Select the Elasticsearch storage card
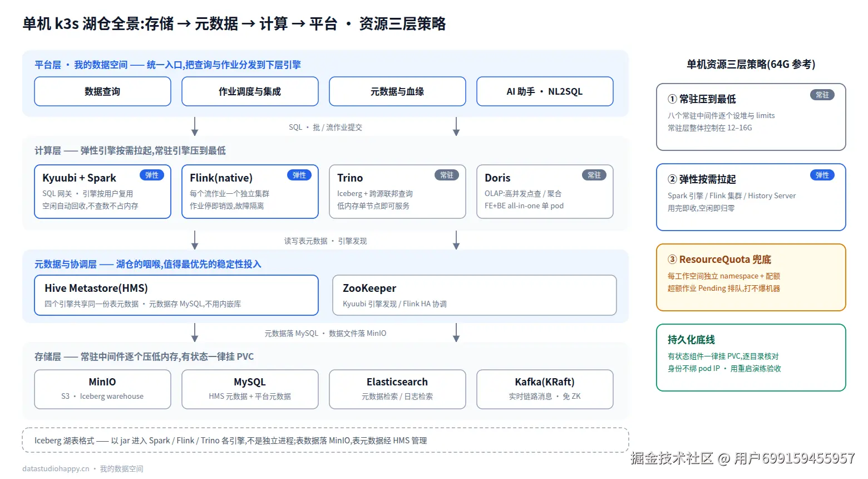 [397, 389]
